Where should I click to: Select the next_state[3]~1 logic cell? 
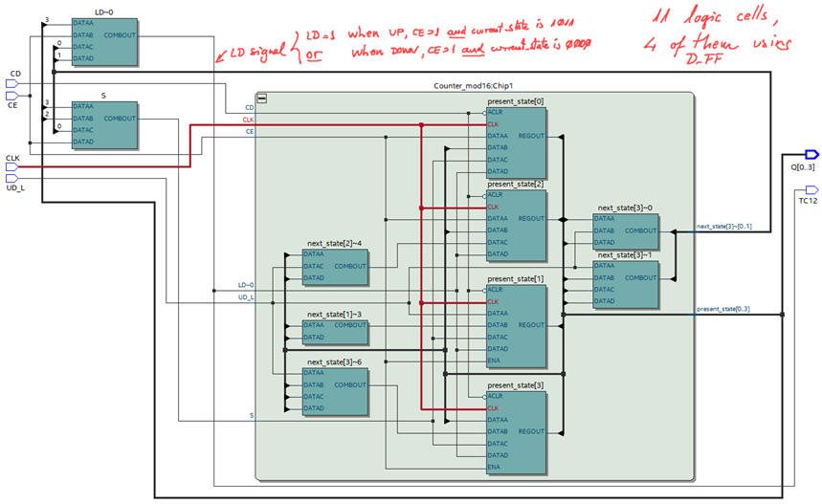click(626, 284)
